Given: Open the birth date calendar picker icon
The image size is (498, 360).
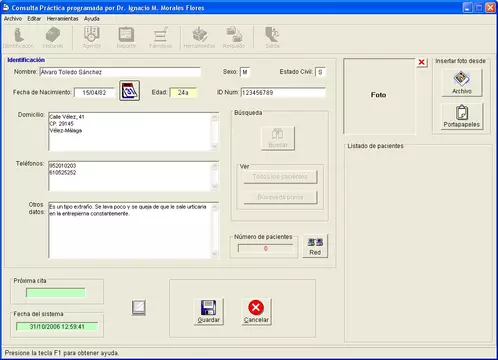Looking at the screenshot, I should pyautogui.click(x=129, y=91).
